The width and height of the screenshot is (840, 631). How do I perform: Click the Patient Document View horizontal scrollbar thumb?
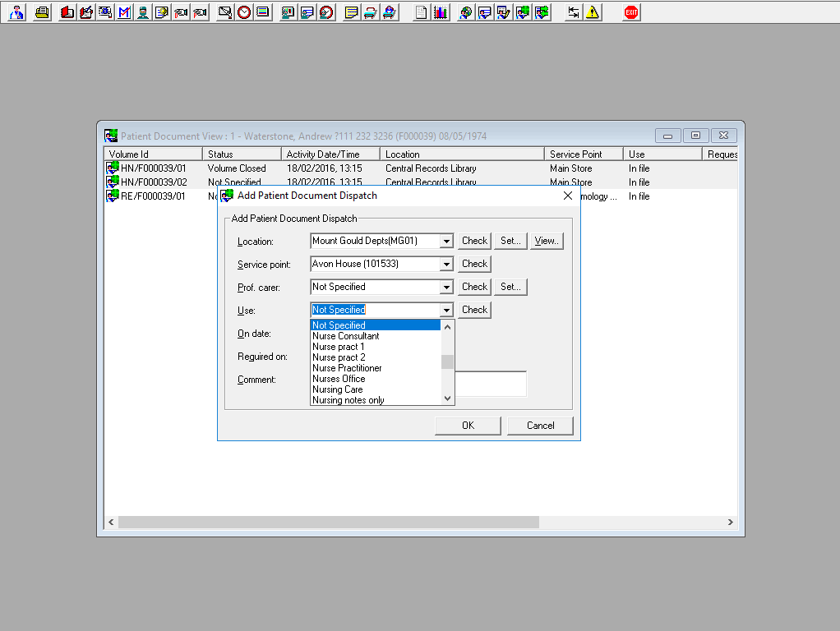(x=329, y=523)
